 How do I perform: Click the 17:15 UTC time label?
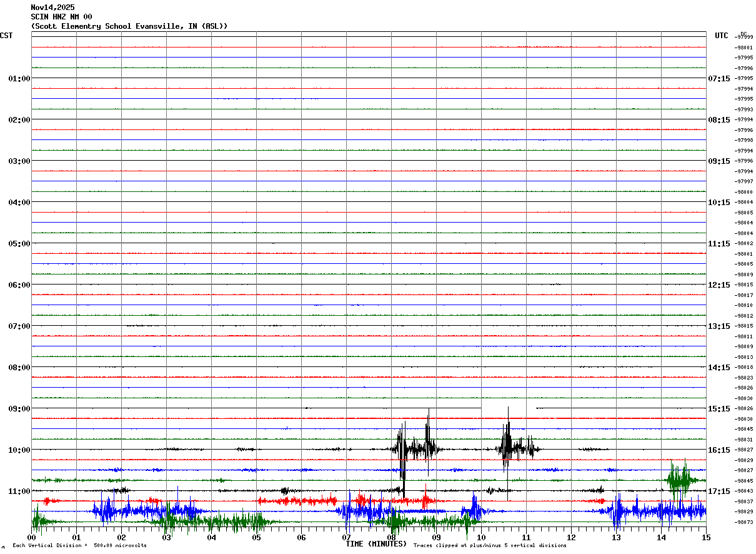[719, 491]
